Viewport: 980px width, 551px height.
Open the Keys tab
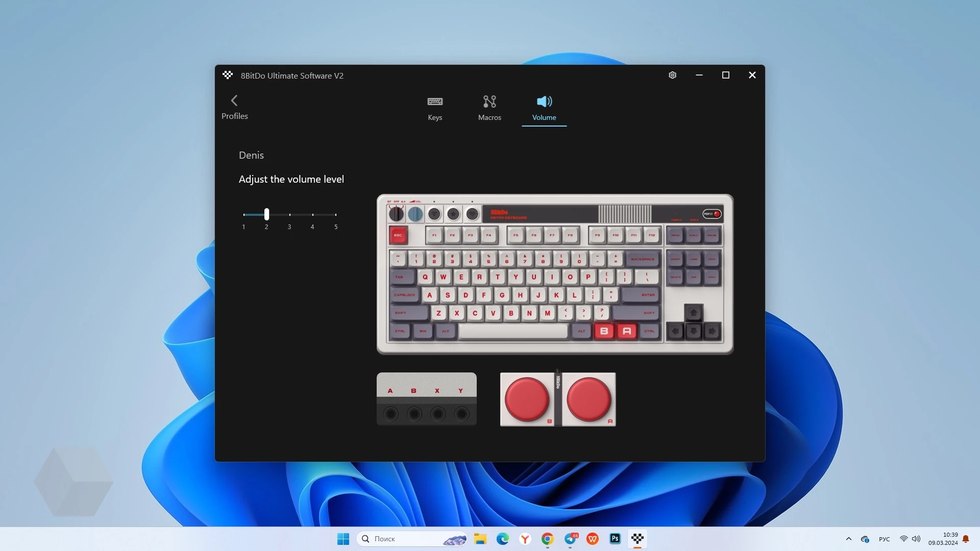pos(435,109)
